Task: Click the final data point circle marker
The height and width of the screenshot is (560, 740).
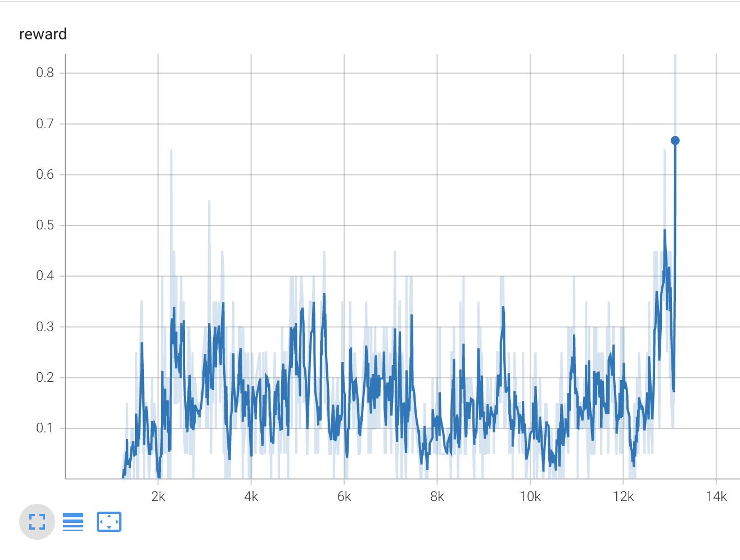Action: tap(675, 141)
